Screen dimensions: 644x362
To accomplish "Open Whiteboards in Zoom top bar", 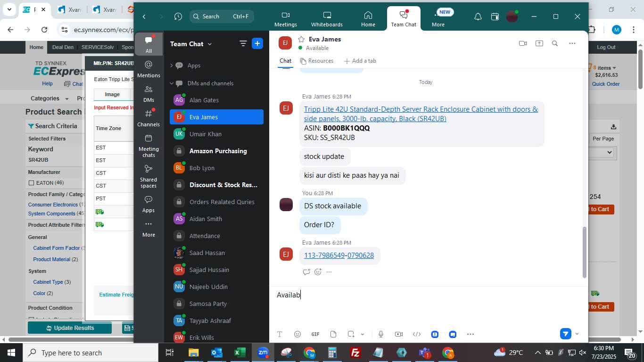I will tap(327, 19).
